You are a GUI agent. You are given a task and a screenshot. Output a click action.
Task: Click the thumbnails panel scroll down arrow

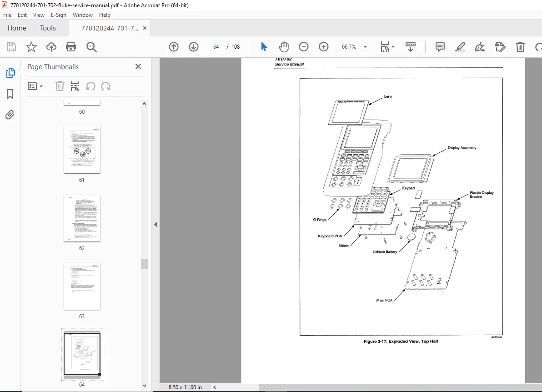145,386
